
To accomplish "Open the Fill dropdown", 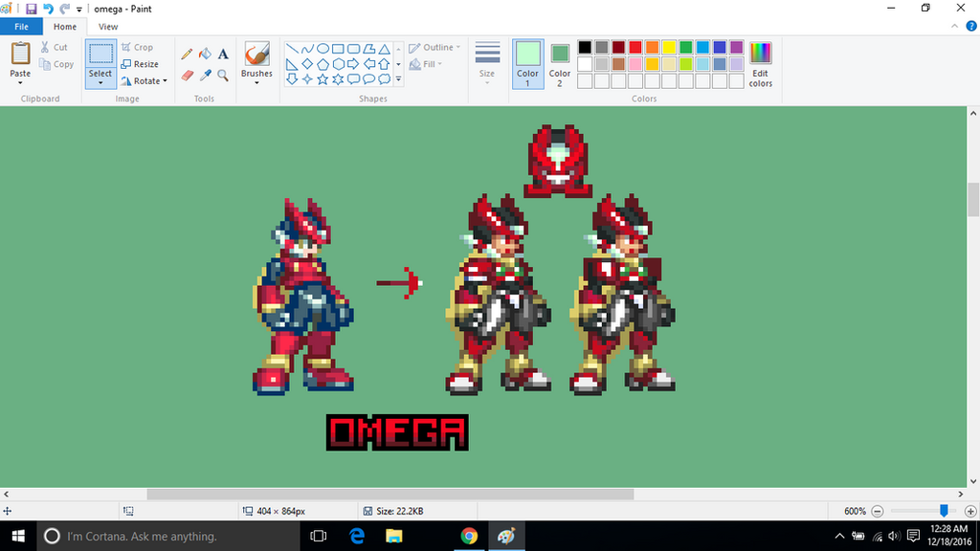I will 426,64.
